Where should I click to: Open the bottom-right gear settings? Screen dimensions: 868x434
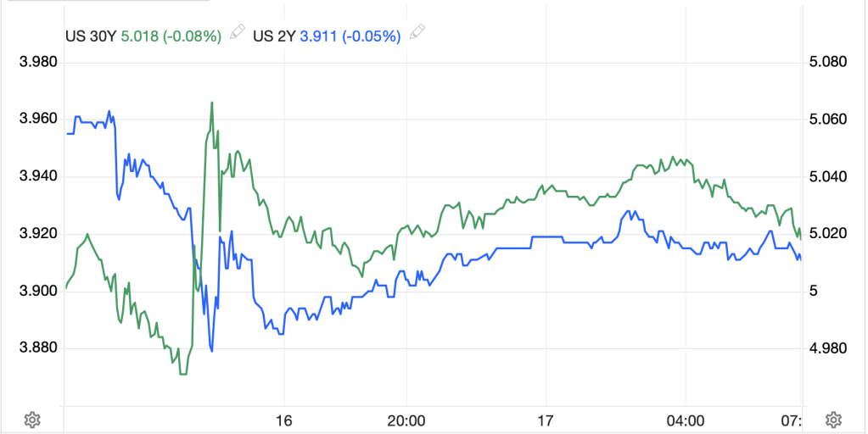[x=833, y=419]
